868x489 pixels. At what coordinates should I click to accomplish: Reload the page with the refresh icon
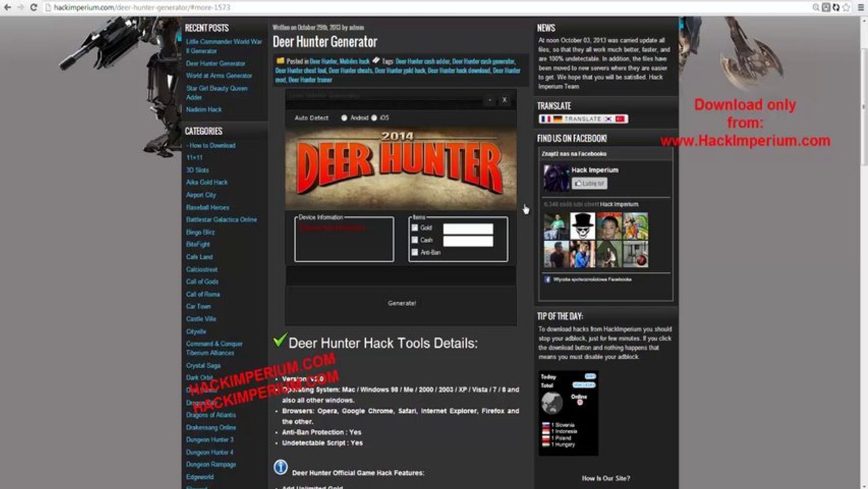pyautogui.click(x=33, y=7)
